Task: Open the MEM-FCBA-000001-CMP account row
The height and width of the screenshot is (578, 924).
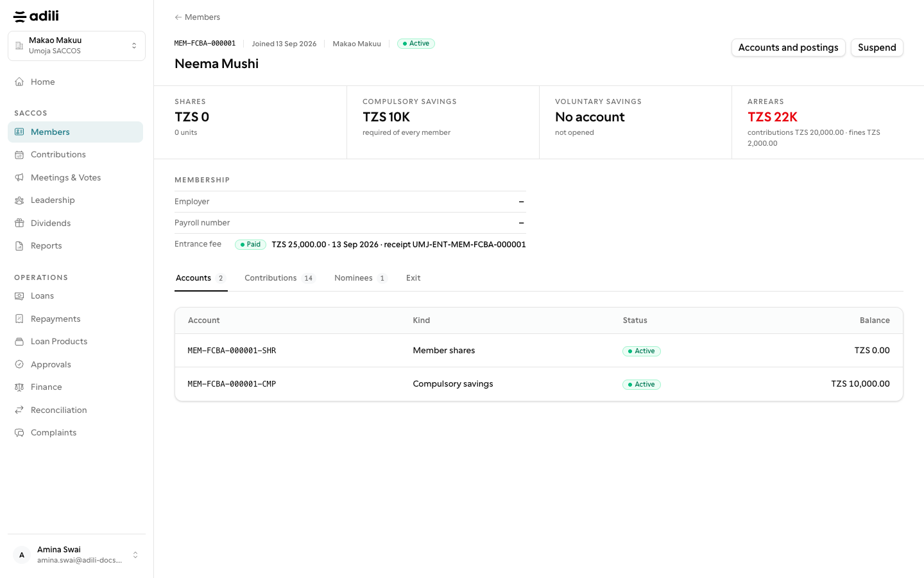Action: [539, 384]
